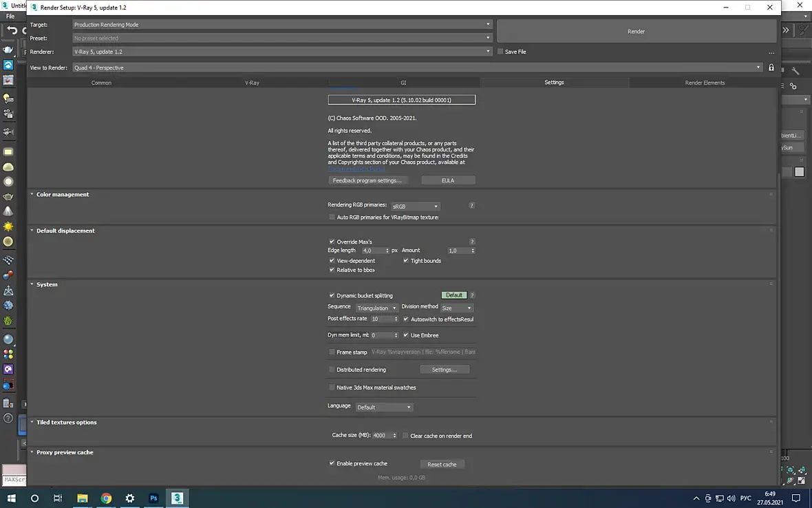Uncheck Override Max's displacement

click(332, 242)
